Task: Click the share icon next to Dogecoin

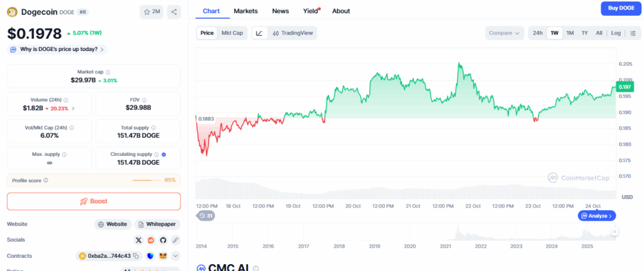Action: point(174,11)
